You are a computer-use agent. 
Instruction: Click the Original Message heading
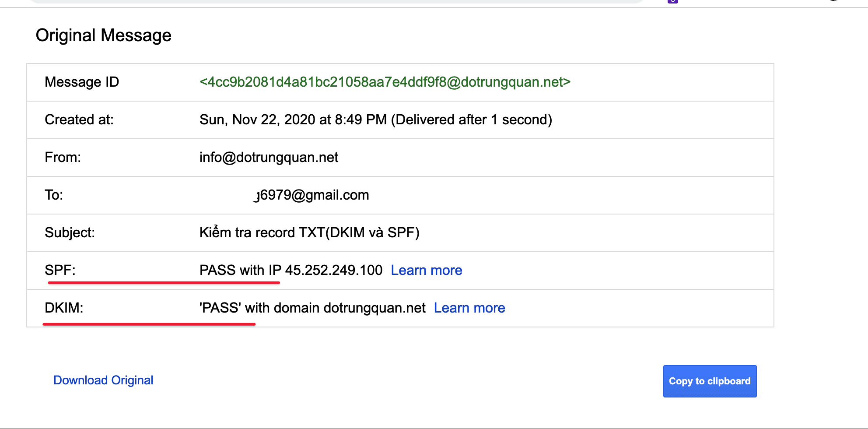coord(103,35)
